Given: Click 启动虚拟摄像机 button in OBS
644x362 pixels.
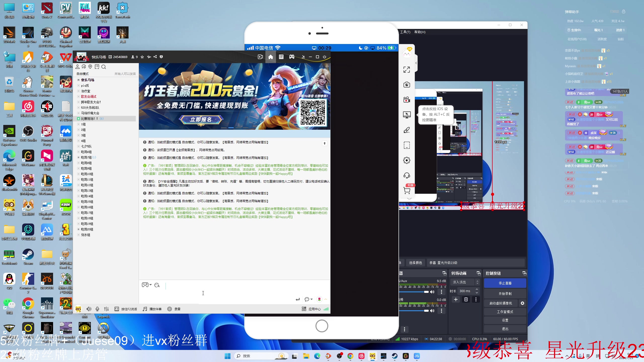Looking at the screenshot, I should [501, 303].
